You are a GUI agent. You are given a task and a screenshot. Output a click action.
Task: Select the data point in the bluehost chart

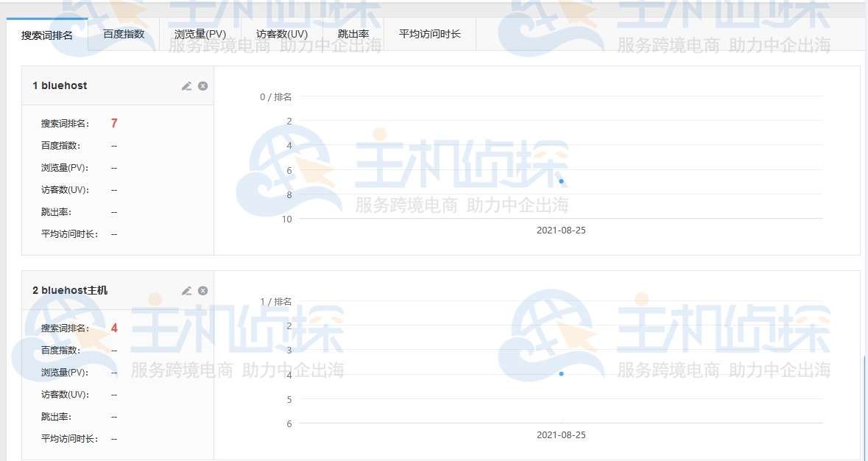pos(561,180)
